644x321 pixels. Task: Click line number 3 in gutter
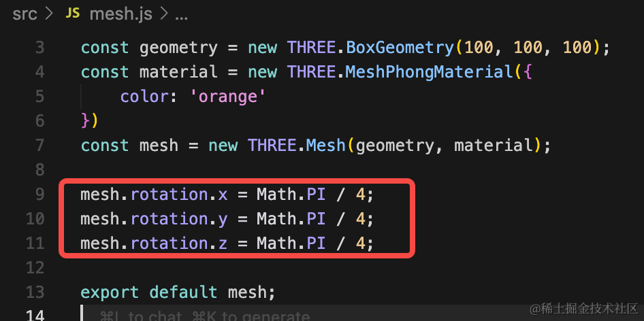pos(40,48)
